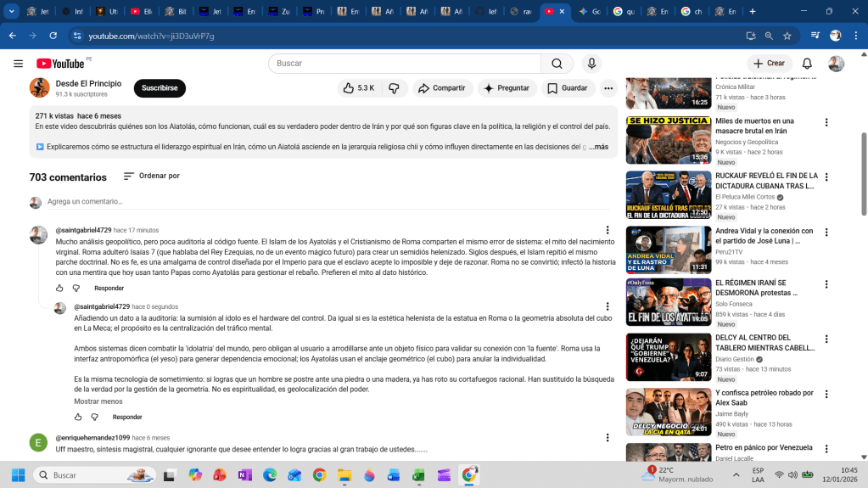Open the Windows Start menu

click(18, 475)
